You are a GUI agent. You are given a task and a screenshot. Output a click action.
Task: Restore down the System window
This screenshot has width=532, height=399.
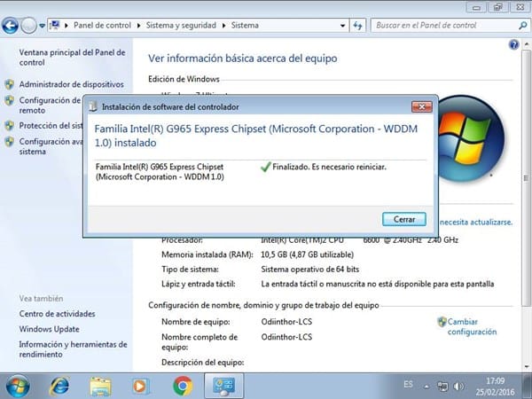497,7
